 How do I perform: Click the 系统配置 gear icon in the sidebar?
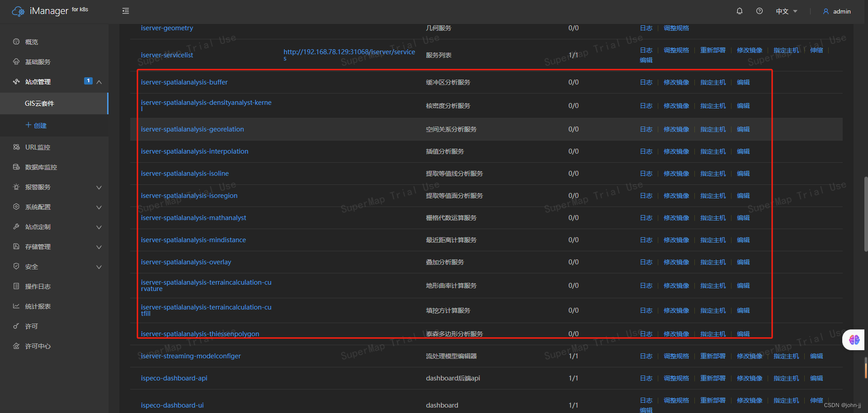coord(16,206)
